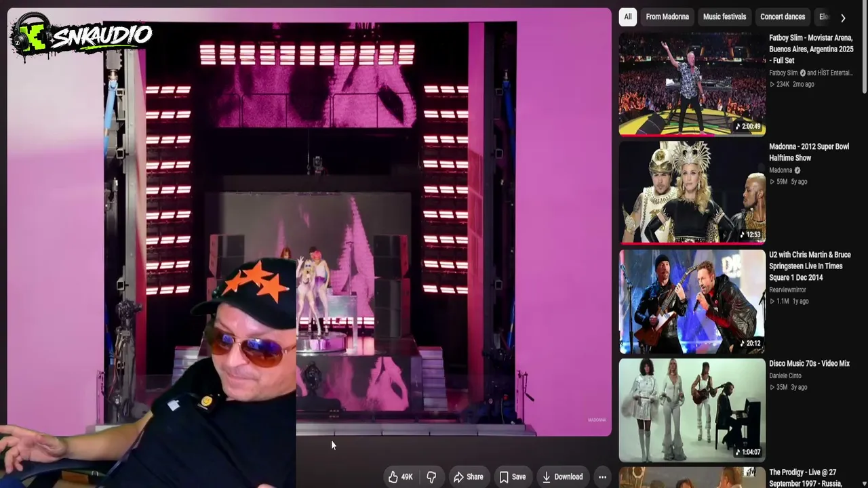The width and height of the screenshot is (868, 488).
Task: Click the SNKAUDIO logo overlay
Action: tap(81, 37)
